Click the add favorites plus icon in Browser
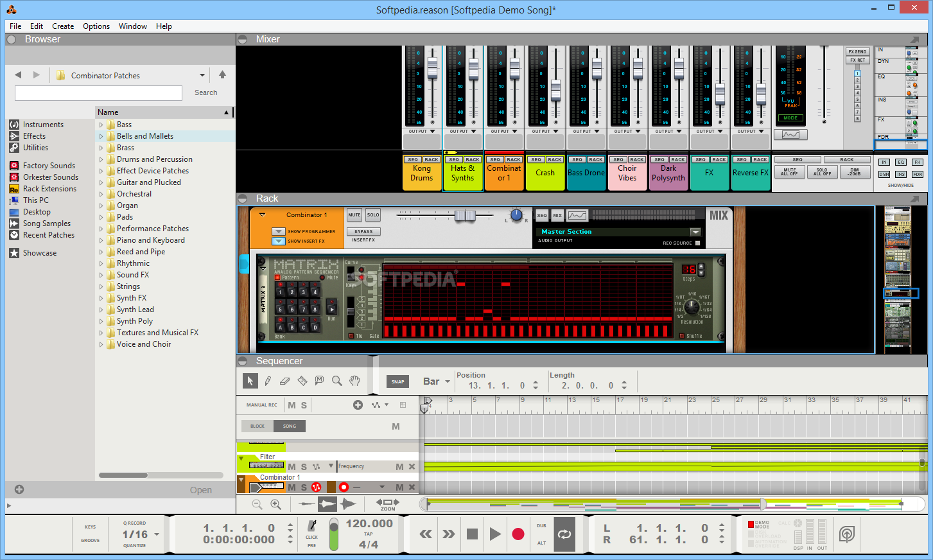933x560 pixels. (x=19, y=489)
